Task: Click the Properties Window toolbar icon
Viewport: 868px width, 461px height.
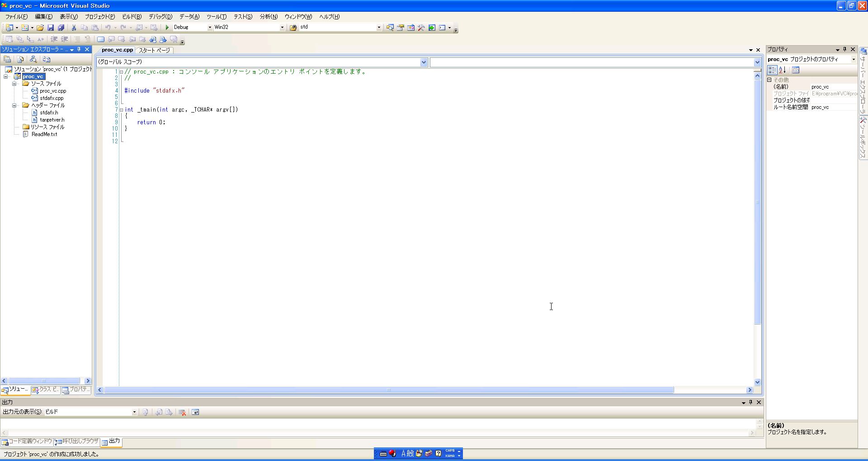Action: [400, 28]
